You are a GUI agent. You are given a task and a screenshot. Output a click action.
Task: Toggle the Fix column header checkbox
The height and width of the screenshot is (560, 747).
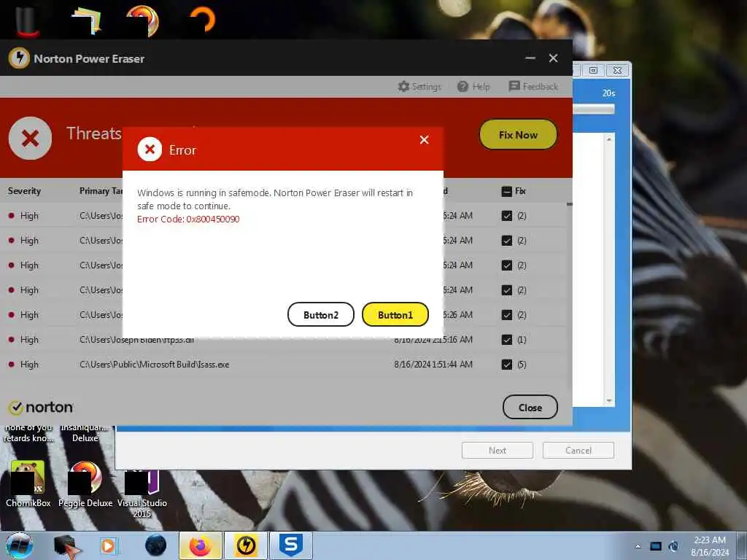pos(506,192)
